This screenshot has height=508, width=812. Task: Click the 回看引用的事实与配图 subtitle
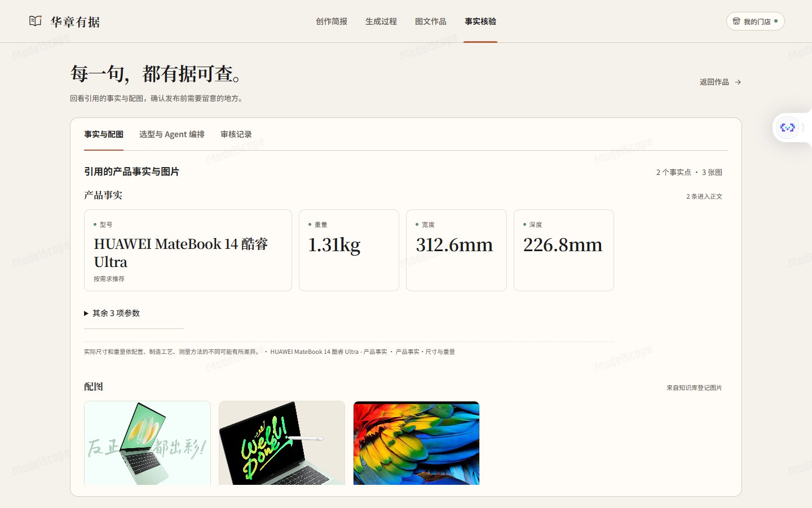coord(157,98)
